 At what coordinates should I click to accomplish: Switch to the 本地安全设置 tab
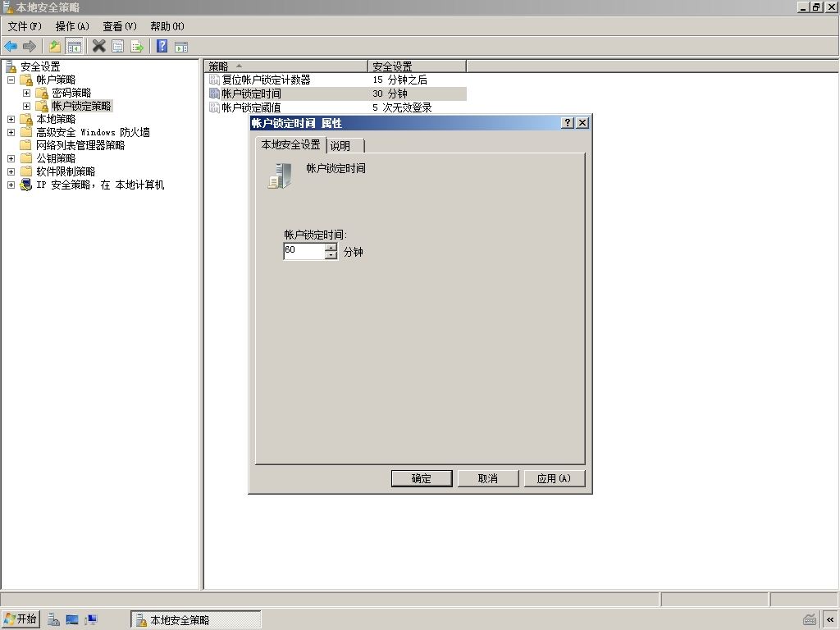tap(291, 144)
